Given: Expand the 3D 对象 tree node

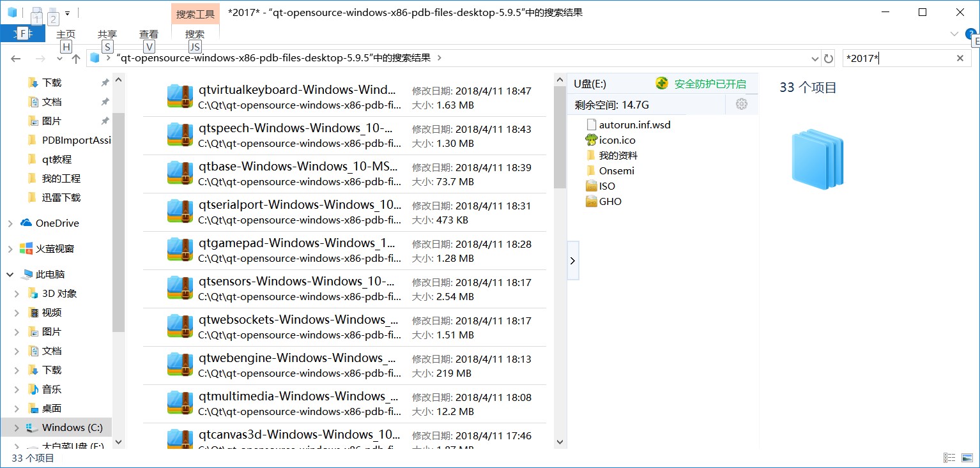Looking at the screenshot, I should pos(17,294).
